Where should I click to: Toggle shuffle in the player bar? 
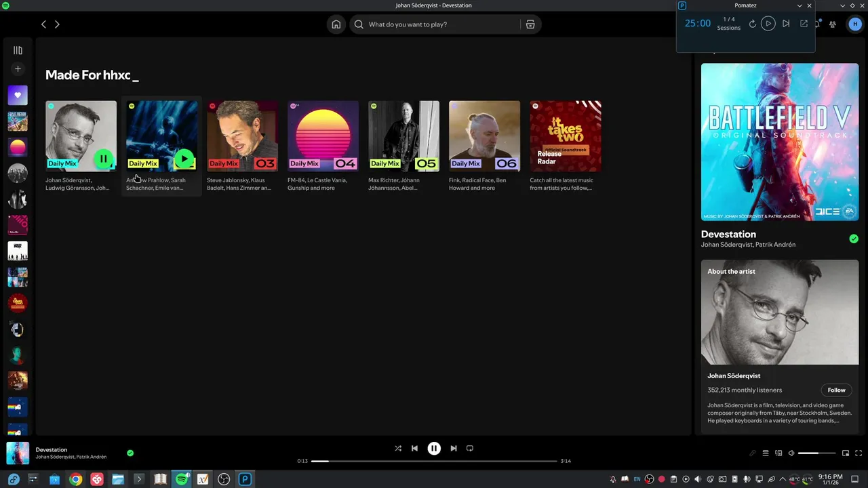click(x=398, y=448)
